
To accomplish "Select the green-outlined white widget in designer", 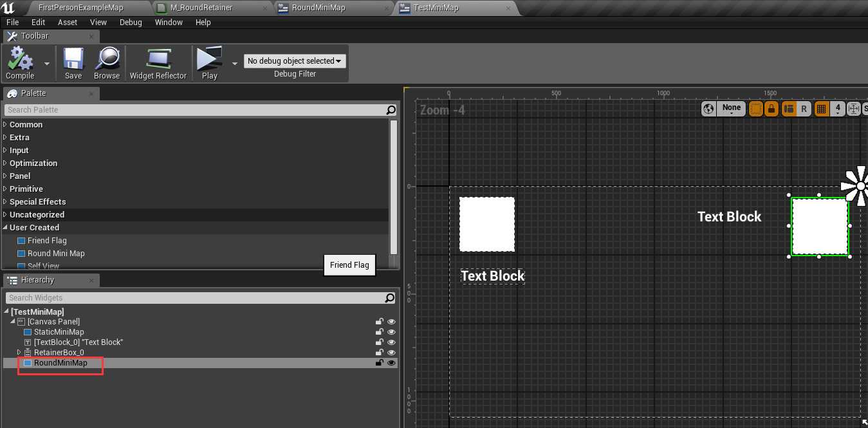I will (820, 227).
